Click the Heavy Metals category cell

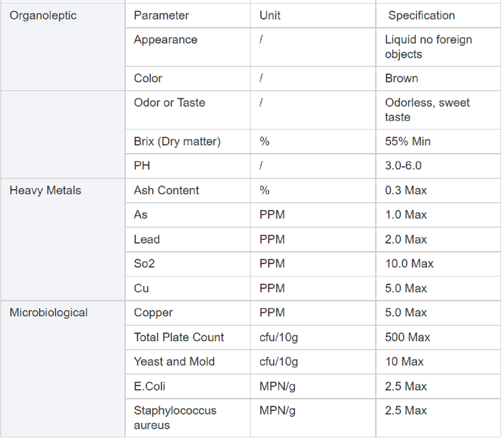[63, 239]
